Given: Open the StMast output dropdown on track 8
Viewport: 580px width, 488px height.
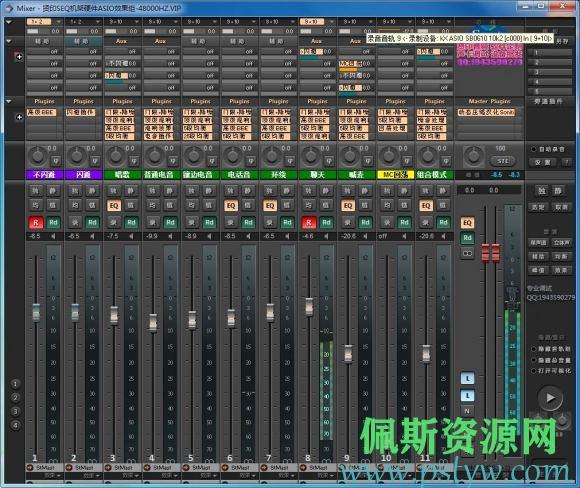Looking at the screenshot, I should pos(317,468).
